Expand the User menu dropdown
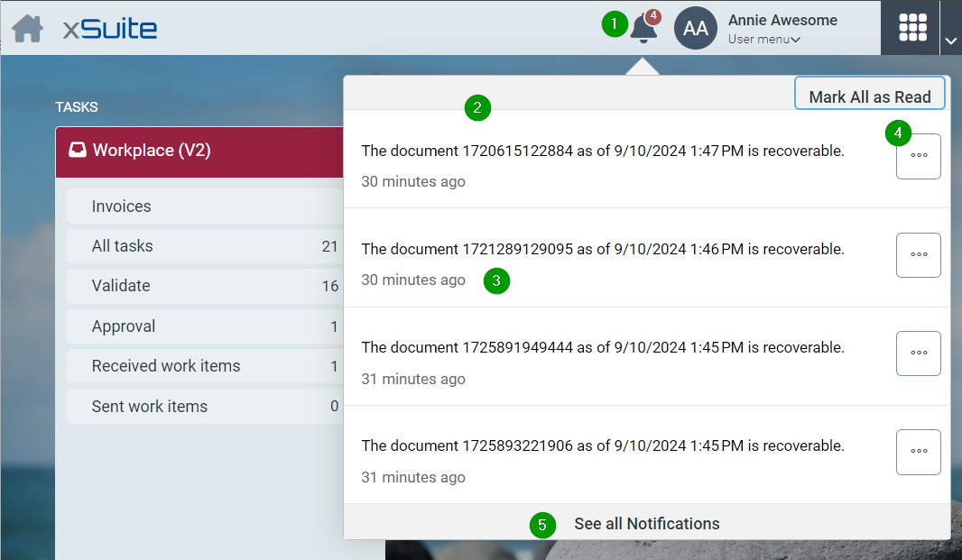 [x=764, y=40]
